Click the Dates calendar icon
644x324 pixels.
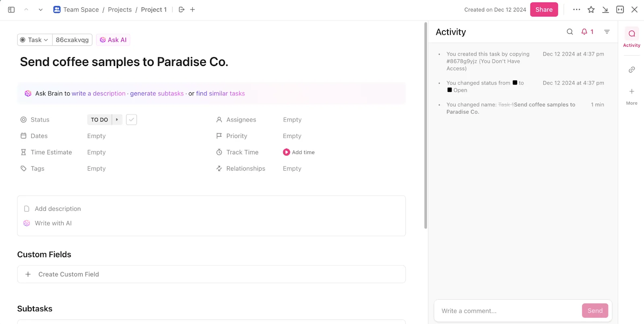pyautogui.click(x=23, y=136)
